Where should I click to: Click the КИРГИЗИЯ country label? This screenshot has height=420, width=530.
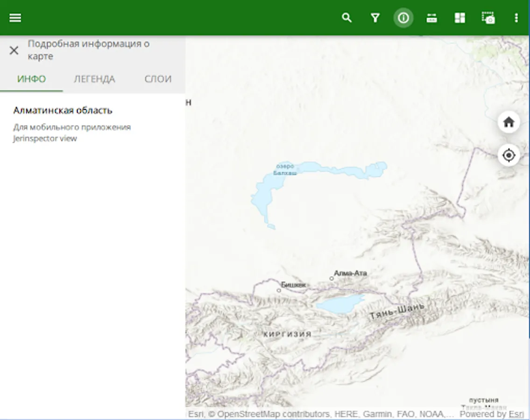click(x=288, y=334)
